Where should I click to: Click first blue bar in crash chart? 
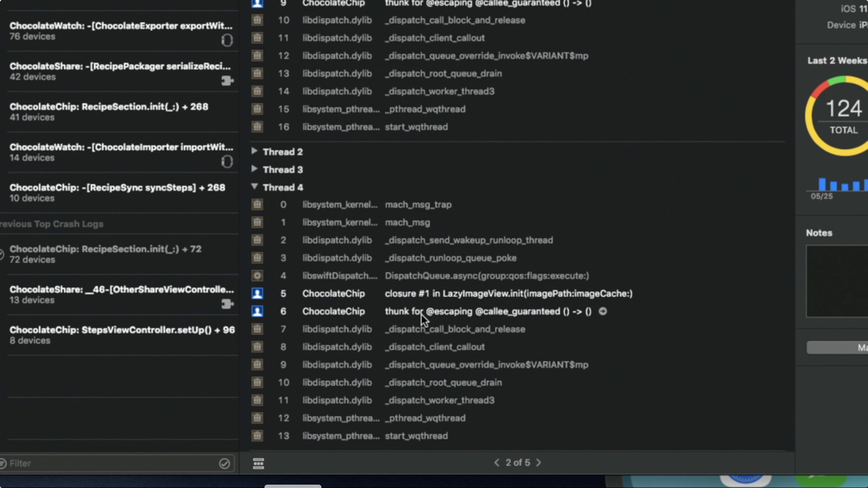822,184
